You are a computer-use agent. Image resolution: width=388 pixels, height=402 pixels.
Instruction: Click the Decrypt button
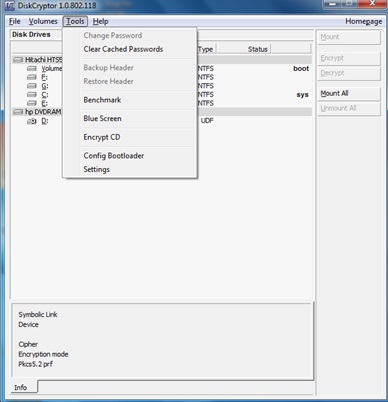(x=348, y=73)
